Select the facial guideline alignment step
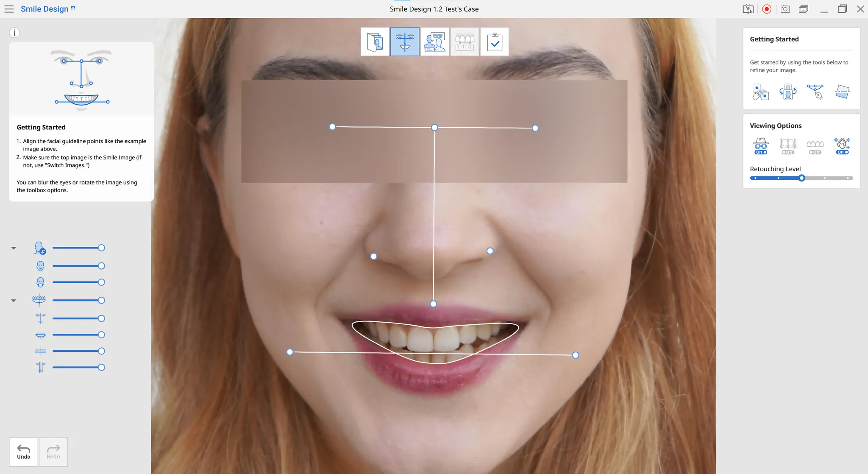This screenshot has width=868, height=474. [405, 42]
